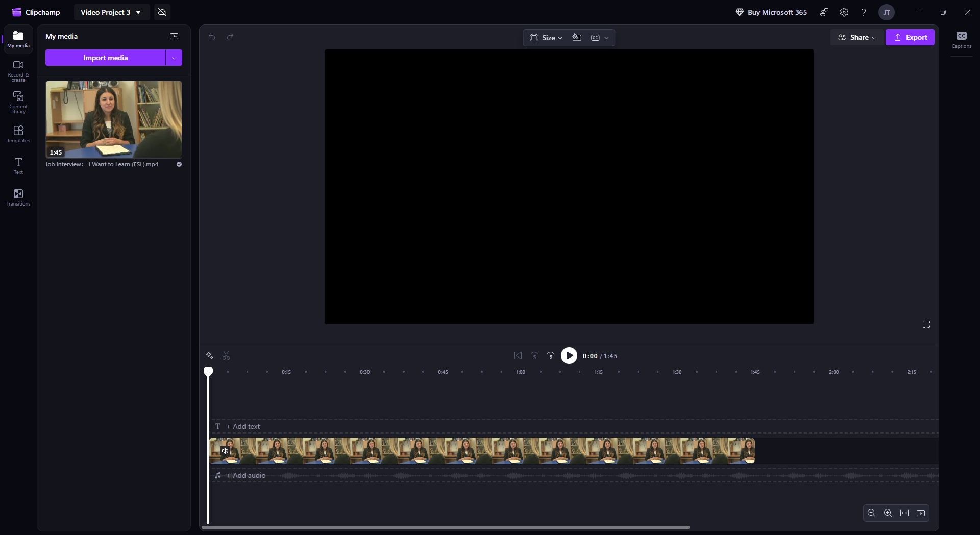Click the split scissors tool
Screen dimensions: 980x535
click(226, 355)
